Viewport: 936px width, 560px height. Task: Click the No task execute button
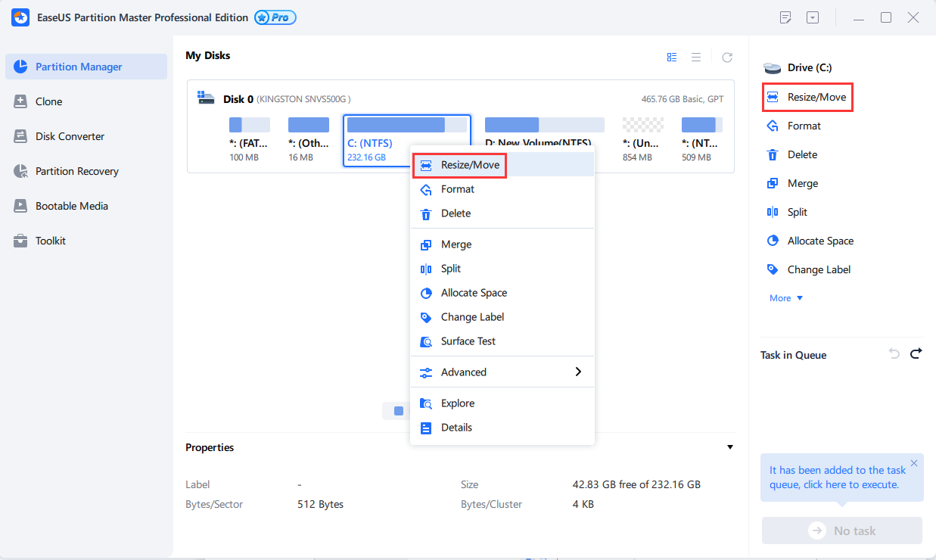(x=842, y=530)
